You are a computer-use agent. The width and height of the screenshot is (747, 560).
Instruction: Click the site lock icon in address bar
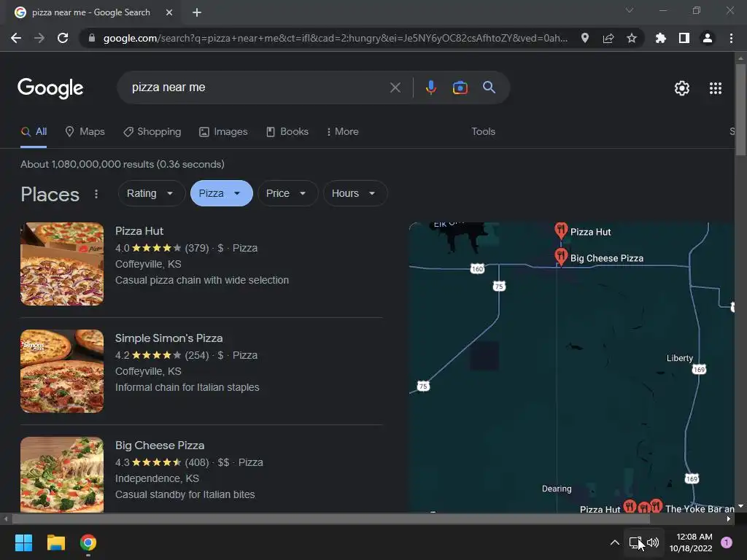point(92,38)
